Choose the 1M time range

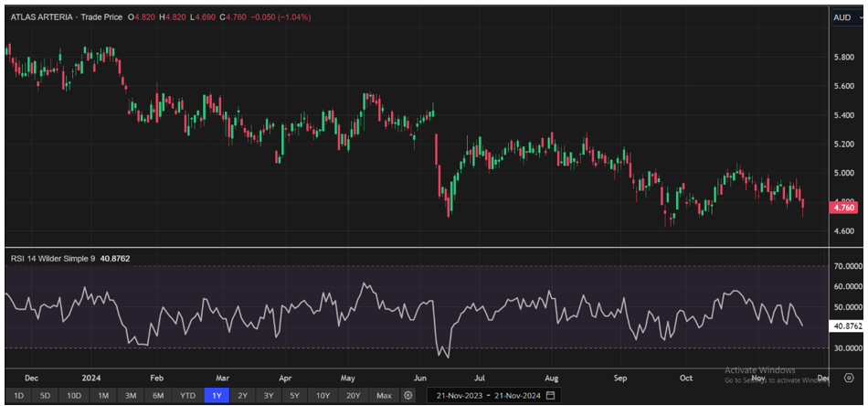[103, 395]
